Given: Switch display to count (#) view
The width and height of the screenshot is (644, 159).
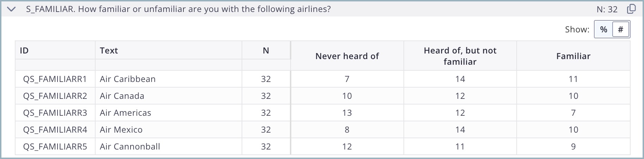Looking at the screenshot, I should pos(621,29).
